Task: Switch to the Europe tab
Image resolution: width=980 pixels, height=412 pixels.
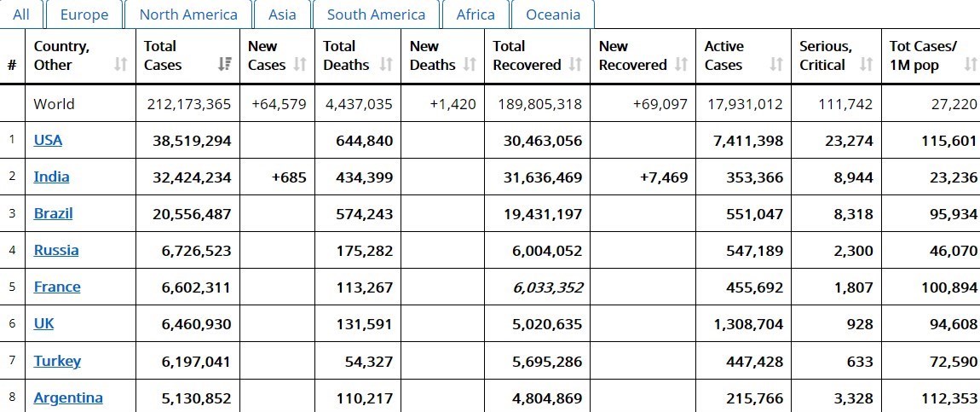Action: click(x=84, y=15)
